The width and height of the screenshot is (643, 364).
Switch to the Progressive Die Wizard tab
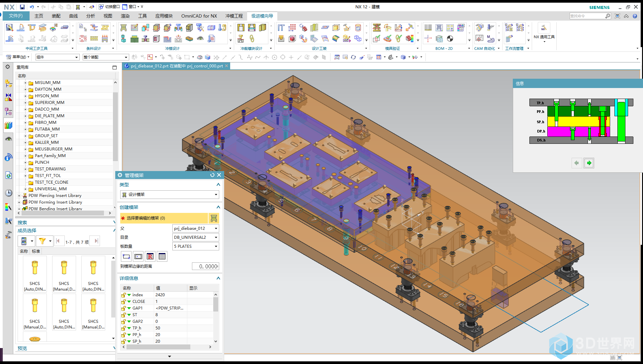[x=262, y=16]
